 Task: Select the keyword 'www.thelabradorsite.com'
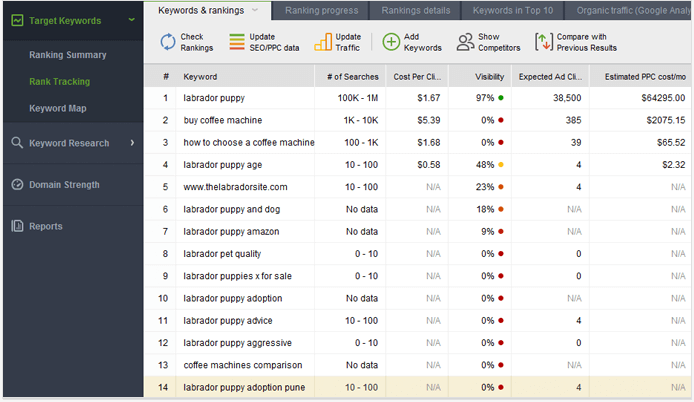point(235,187)
